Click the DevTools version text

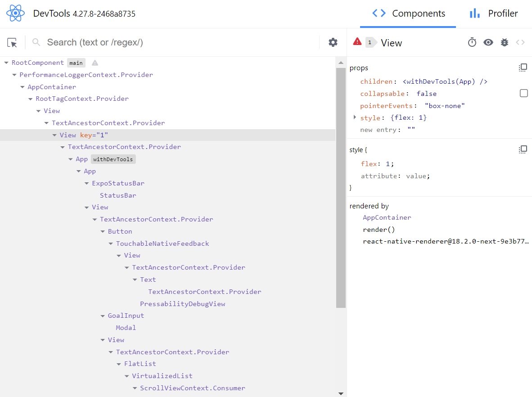[104, 14]
